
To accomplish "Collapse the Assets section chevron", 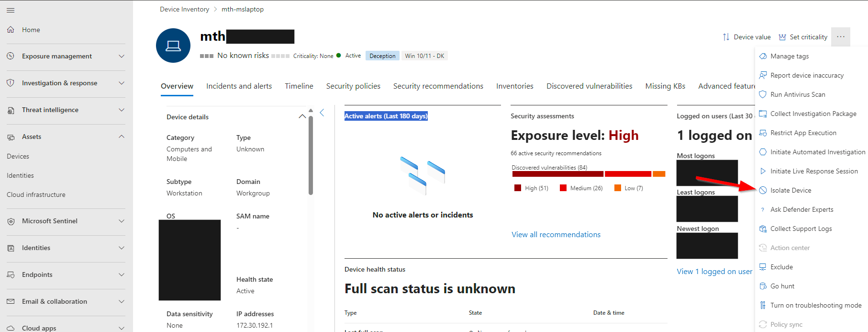I will [x=122, y=137].
